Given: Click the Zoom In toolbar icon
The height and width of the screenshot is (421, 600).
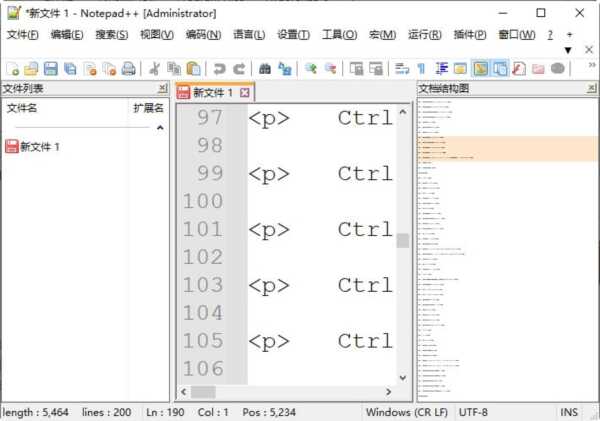Looking at the screenshot, I should click(x=311, y=69).
